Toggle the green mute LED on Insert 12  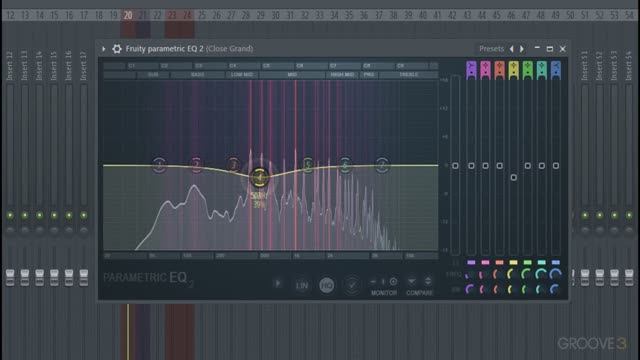[x=10, y=215]
